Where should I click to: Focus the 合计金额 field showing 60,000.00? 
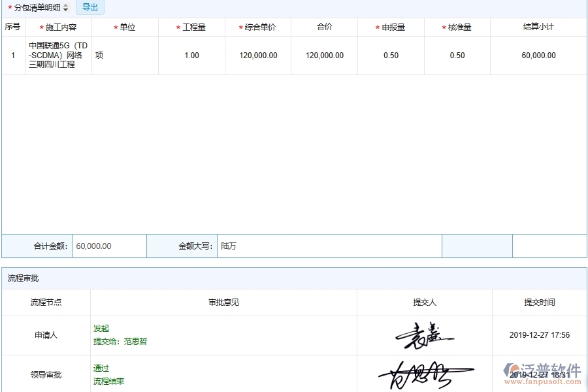coord(109,246)
